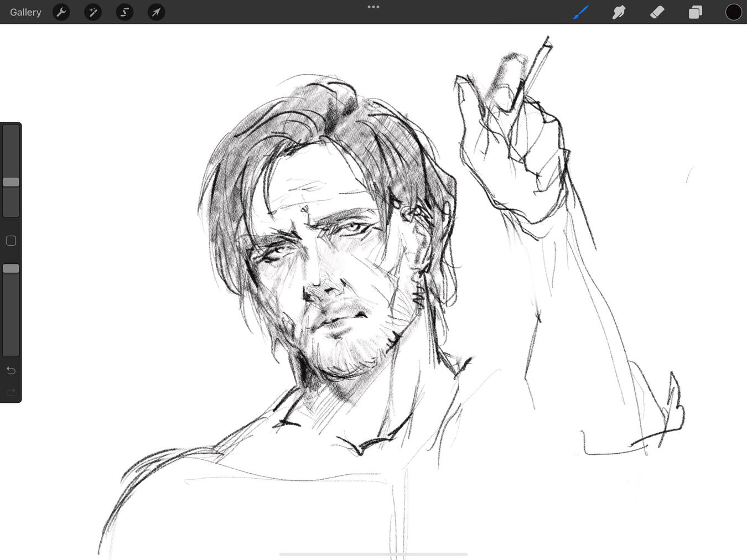Select the Brush tool
The image size is (747, 560).
click(x=580, y=12)
